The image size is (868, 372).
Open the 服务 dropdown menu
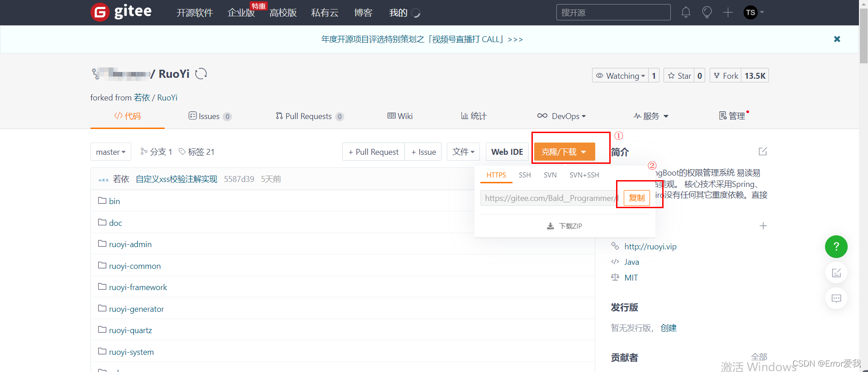[x=651, y=116]
